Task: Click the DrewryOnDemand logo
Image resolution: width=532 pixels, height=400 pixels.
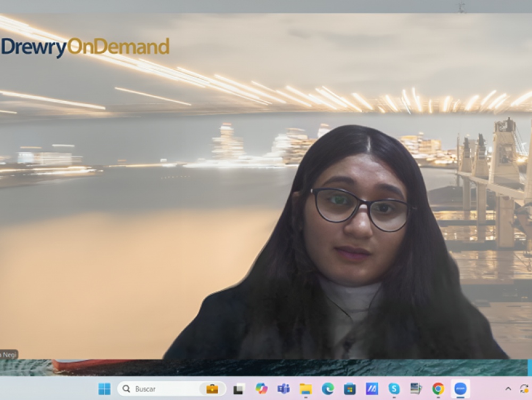Action: pos(85,47)
